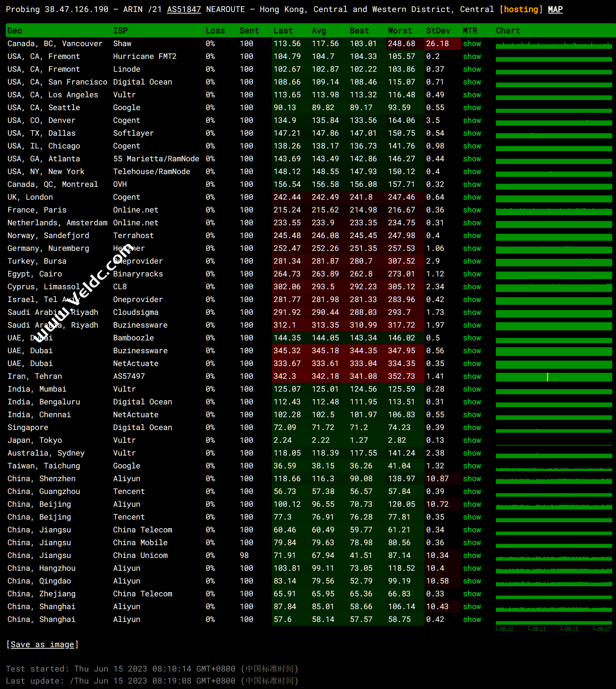Show MTR for Cyprus, Limassol CL8
Image resolution: width=616 pixels, height=689 pixels.
point(472,287)
